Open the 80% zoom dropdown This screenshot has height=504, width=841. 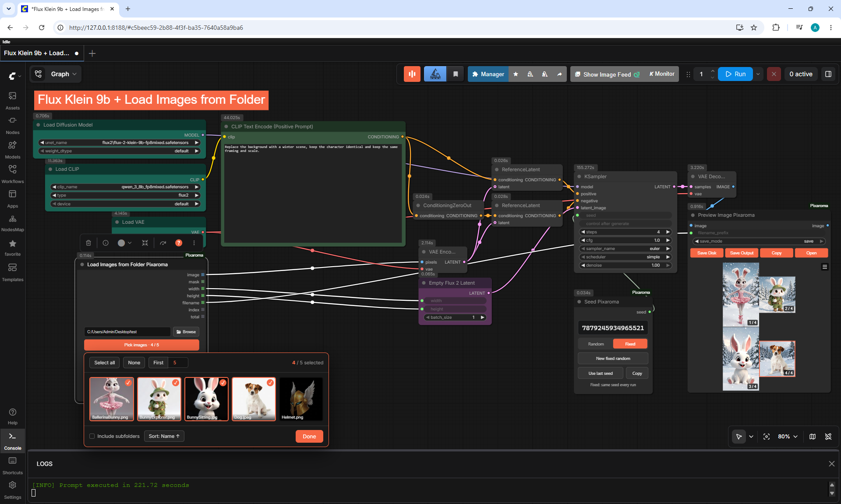tap(788, 437)
